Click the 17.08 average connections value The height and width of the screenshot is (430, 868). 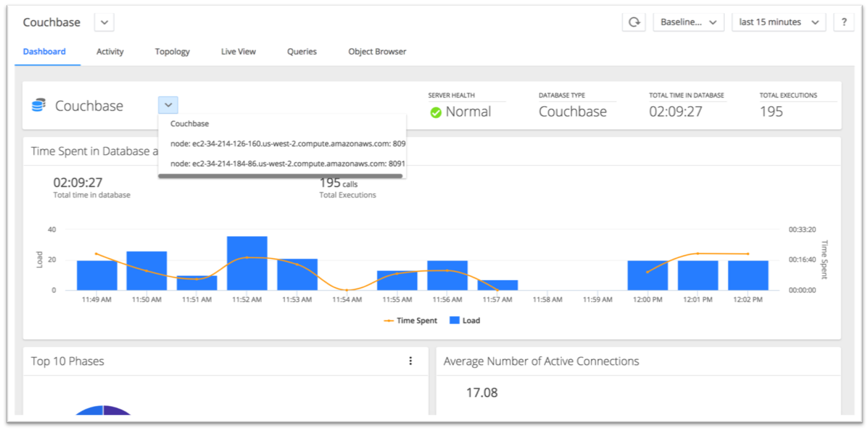tap(482, 393)
